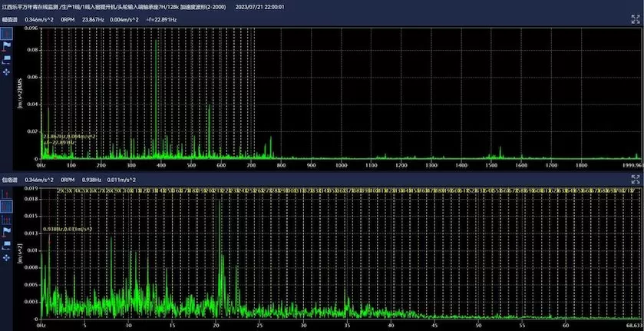Select pan/move arrows icon in envelope spectrum toolbar
Screen dimensions: 644x331
point(7,257)
